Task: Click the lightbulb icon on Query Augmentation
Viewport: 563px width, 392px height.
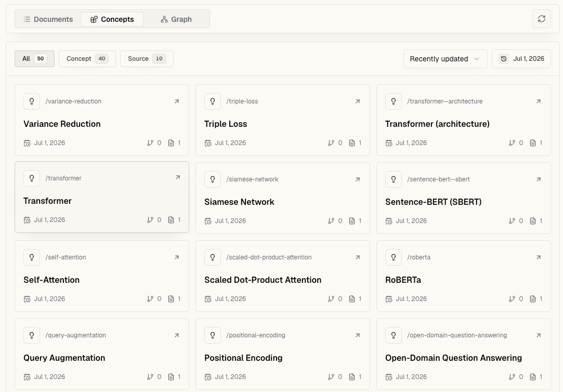Action: (x=32, y=335)
